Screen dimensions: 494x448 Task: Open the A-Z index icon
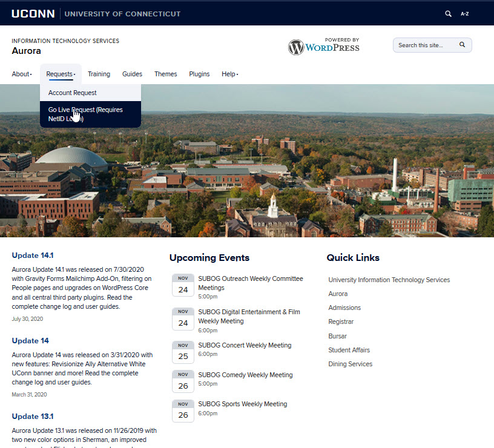[464, 13]
